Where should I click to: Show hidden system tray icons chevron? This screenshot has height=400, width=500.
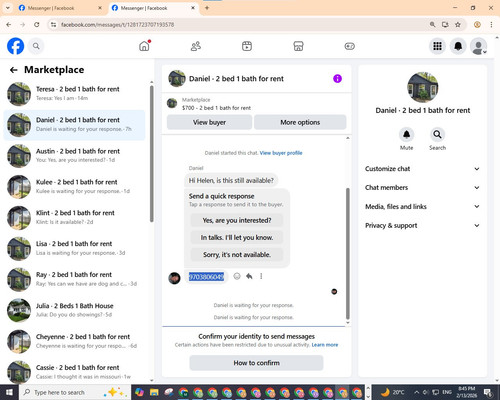[x=417, y=392]
